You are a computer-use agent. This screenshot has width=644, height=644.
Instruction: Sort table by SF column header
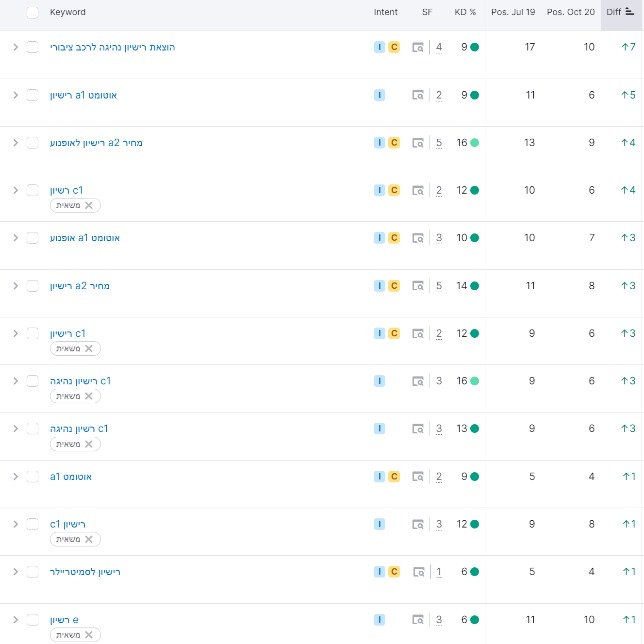tap(427, 12)
